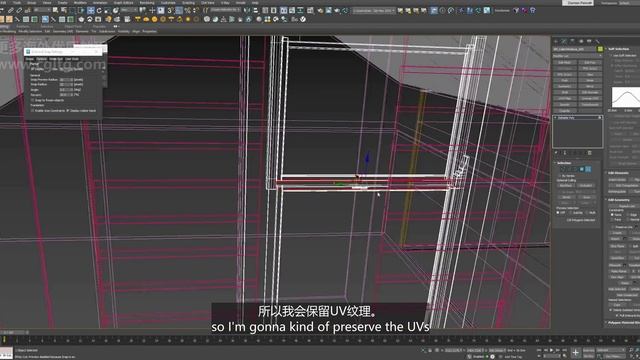The image size is (640, 360).
Task: Activate the Select and Move tool
Action: tap(91, 10)
